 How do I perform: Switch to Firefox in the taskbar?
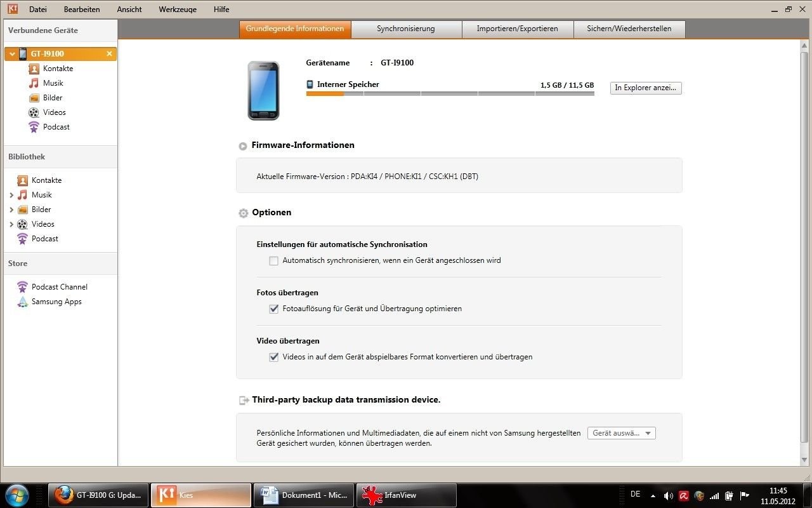[x=98, y=495]
